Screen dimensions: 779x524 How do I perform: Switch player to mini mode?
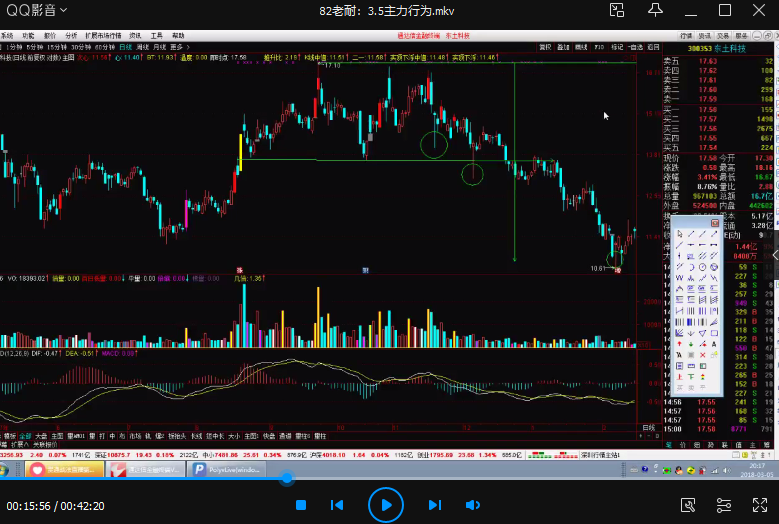[x=621, y=11]
